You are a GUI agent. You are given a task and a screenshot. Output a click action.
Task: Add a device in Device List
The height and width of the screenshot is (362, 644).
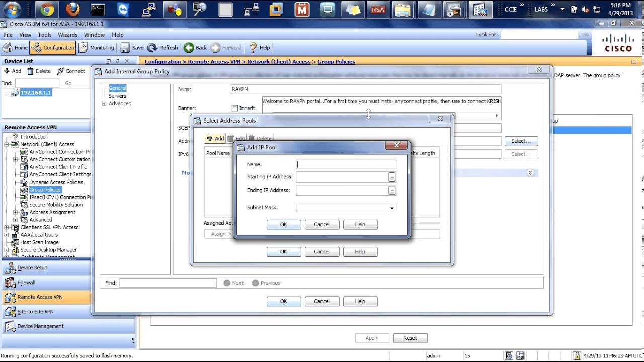coord(13,71)
